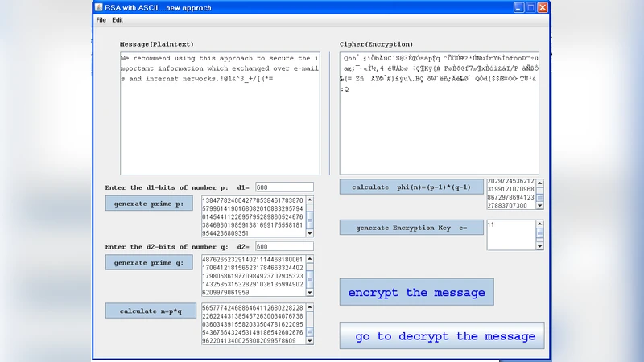
Task: Minimize the RSA with ASCII window
Action: click(517, 7)
